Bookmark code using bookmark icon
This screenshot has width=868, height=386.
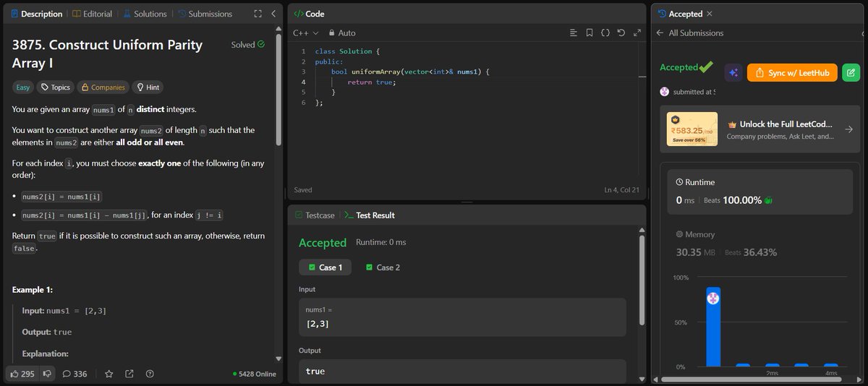(x=590, y=33)
